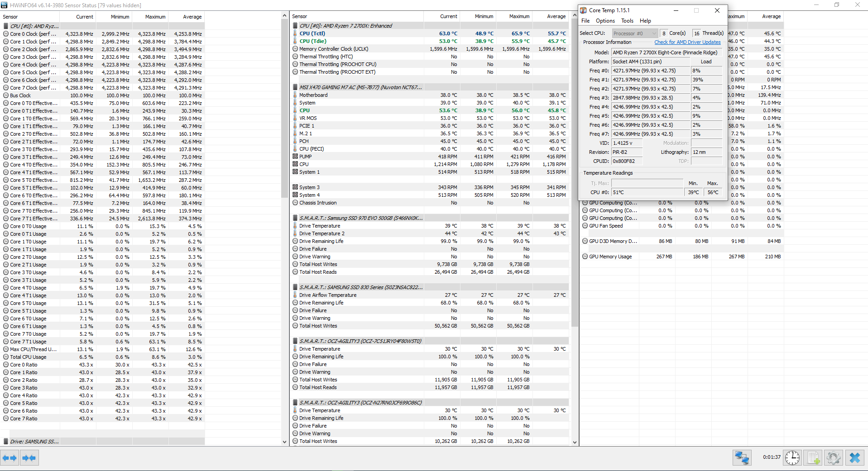The height and width of the screenshot is (471, 868).
Task: Click the Core Temp app icon in title bar
Action: [x=584, y=10]
